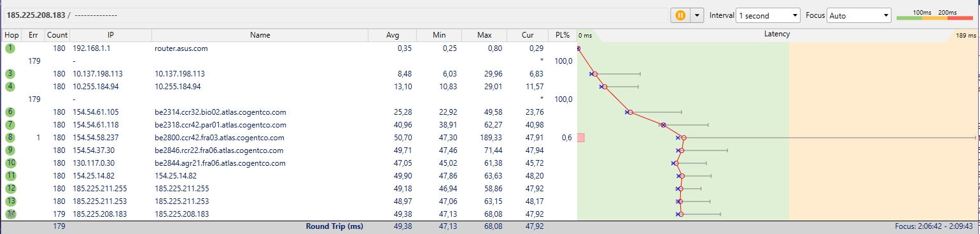Click the Avg column header
Screen dimensions: 980x234
pyautogui.click(x=393, y=35)
